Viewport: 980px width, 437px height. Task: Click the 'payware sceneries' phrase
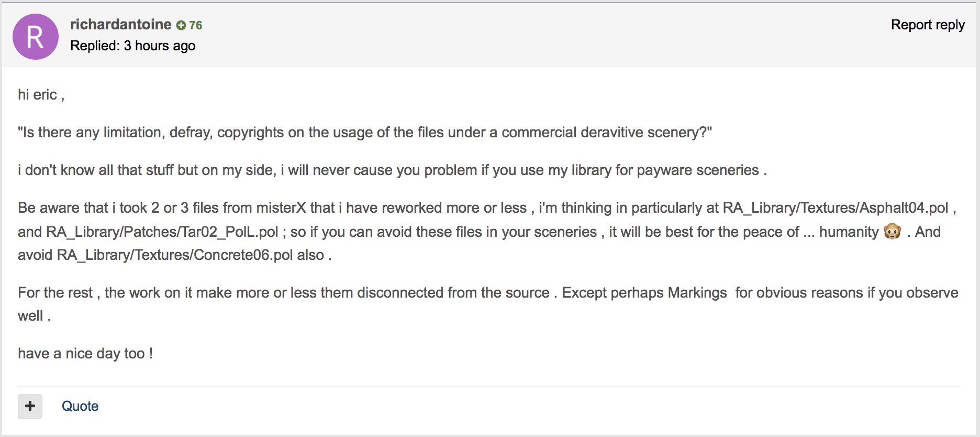tap(698, 170)
